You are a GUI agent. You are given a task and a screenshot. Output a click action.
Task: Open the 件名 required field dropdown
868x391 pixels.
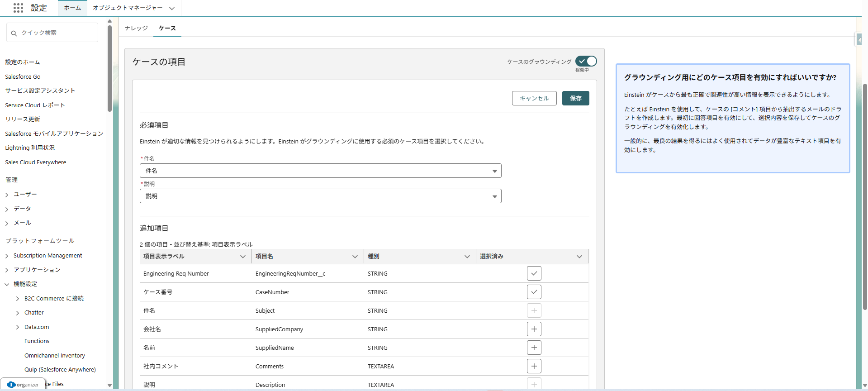pyautogui.click(x=320, y=171)
